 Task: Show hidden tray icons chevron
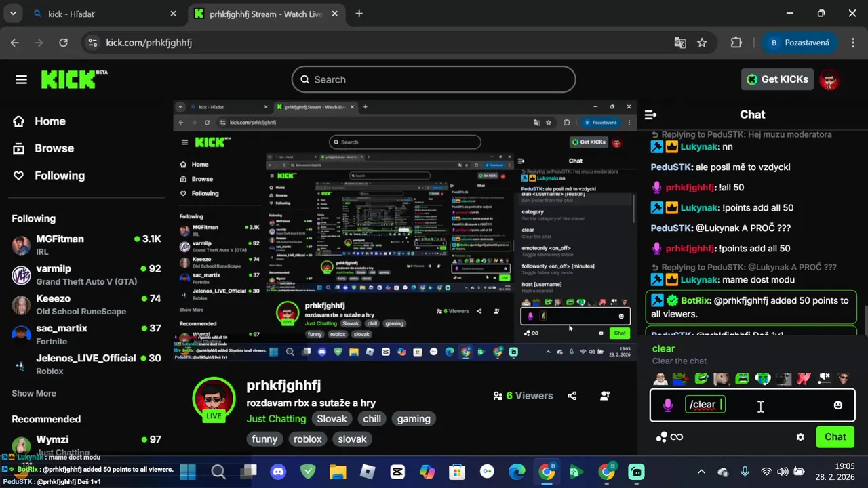click(701, 472)
